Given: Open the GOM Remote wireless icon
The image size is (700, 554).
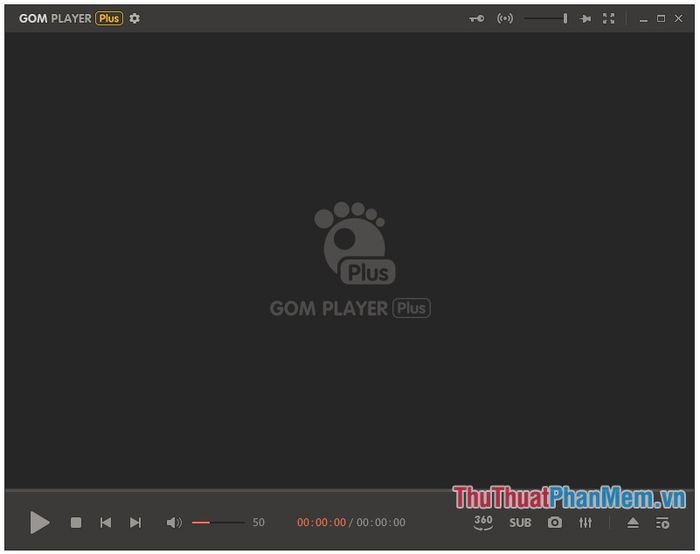Looking at the screenshot, I should coord(504,18).
